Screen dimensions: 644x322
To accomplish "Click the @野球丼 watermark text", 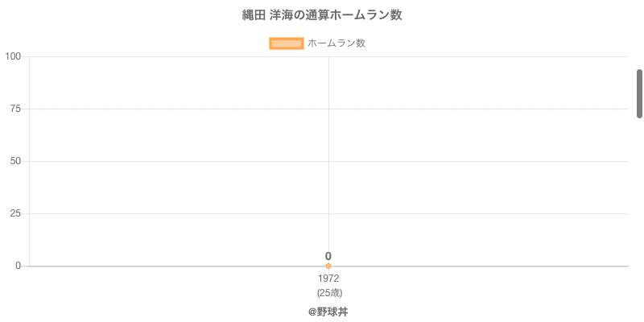I will (328, 312).
